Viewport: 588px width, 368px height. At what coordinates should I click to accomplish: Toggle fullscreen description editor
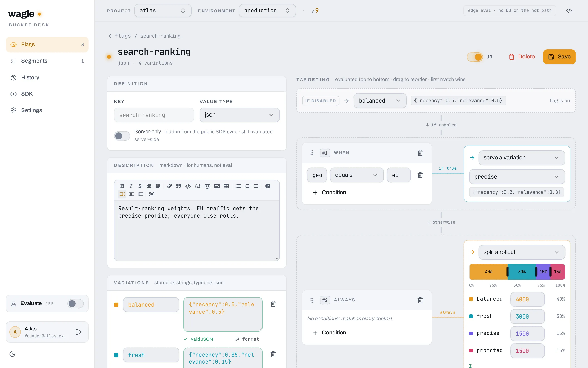[152, 194]
